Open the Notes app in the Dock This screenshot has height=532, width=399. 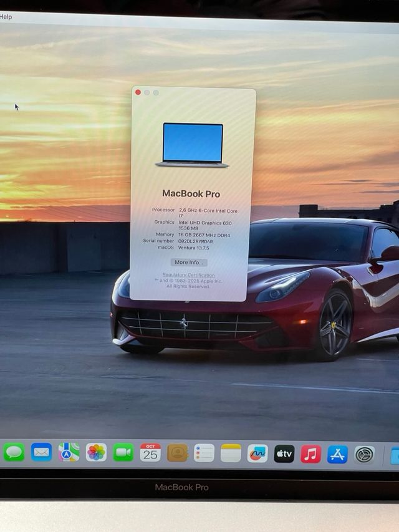231,453
